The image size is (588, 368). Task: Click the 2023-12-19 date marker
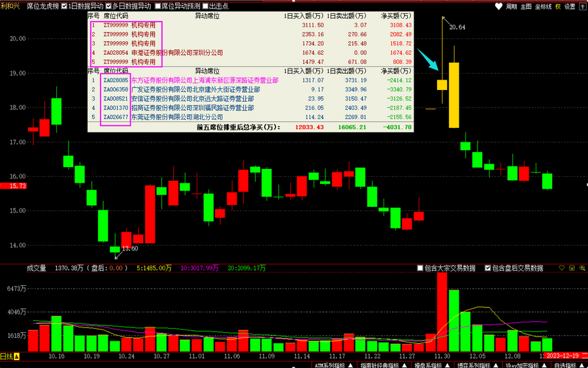coord(565,356)
